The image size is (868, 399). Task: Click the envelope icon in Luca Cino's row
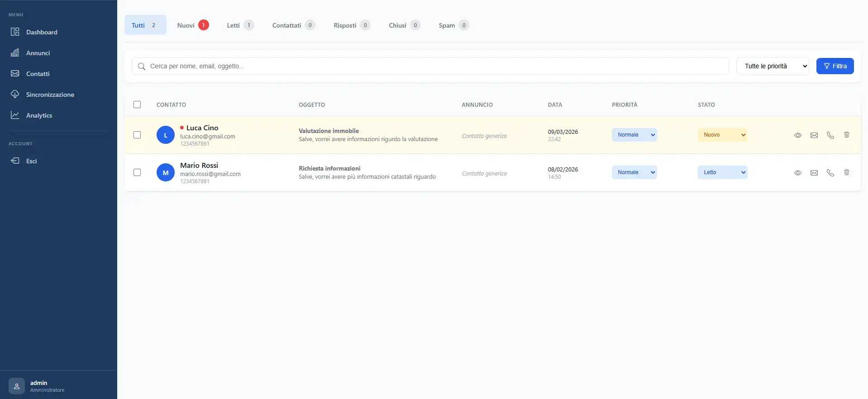pyautogui.click(x=814, y=135)
